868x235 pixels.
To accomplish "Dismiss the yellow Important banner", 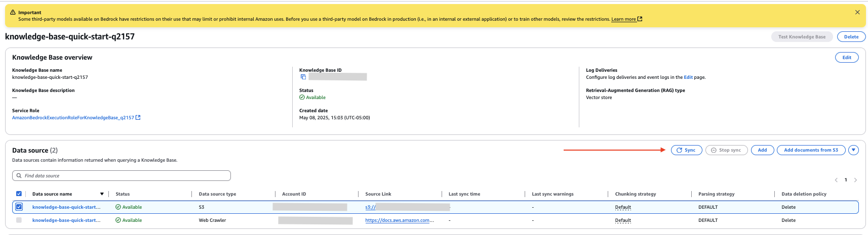I will [x=857, y=12].
